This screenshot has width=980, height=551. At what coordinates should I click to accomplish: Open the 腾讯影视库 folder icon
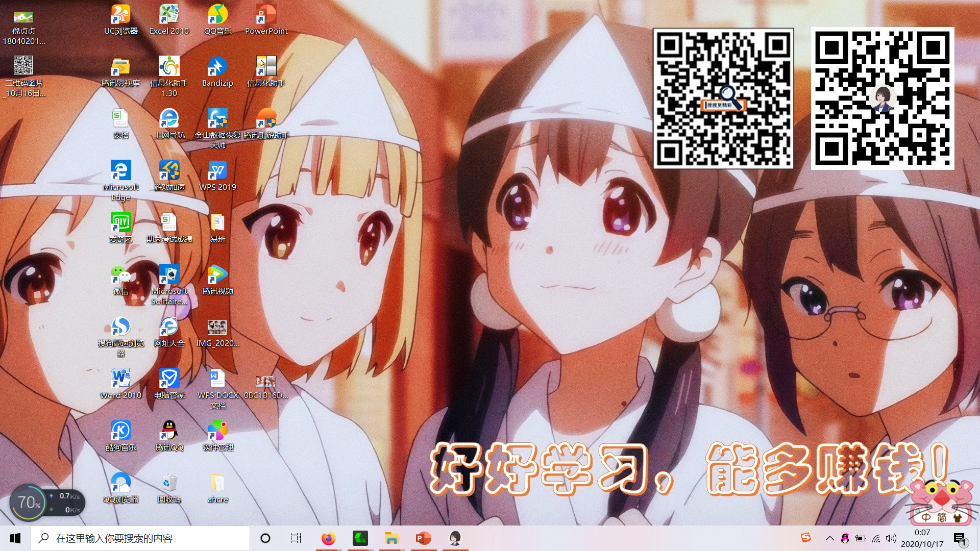(121, 71)
